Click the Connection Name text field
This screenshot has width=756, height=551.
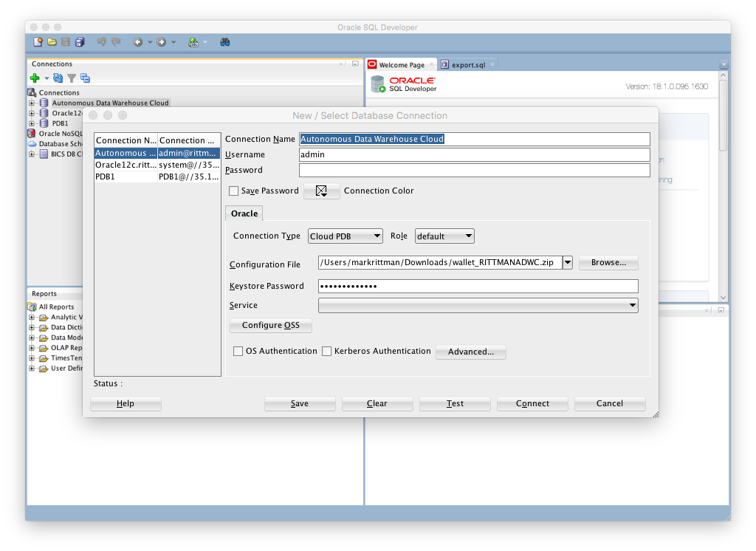point(475,140)
